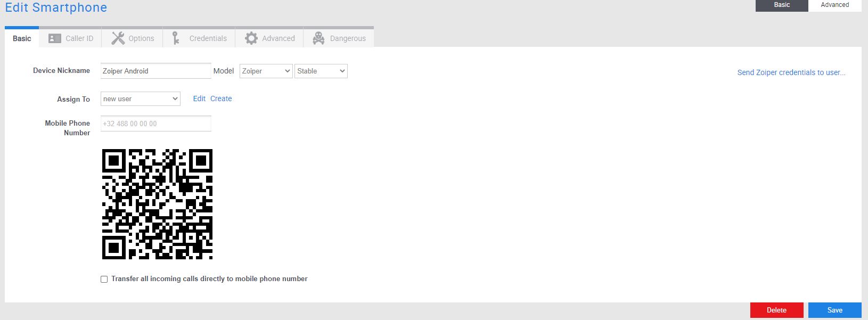Open the Model dropdown showing Zoiper
This screenshot has height=320, width=868.
pyautogui.click(x=266, y=71)
